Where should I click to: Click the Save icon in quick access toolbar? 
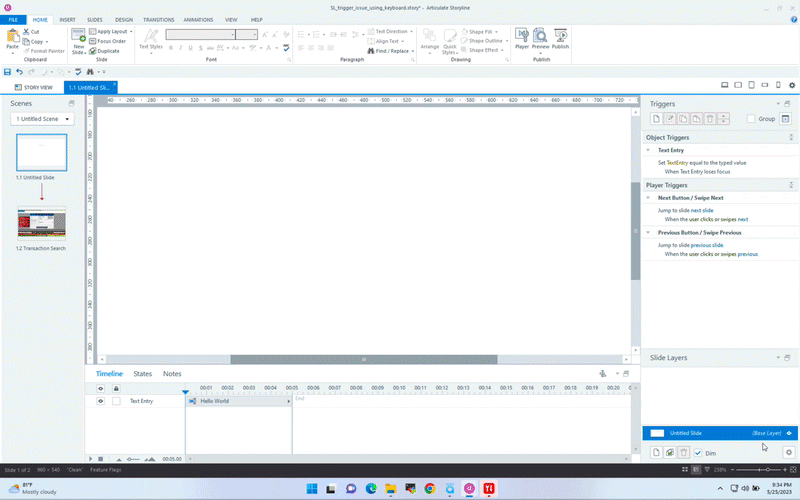point(8,72)
